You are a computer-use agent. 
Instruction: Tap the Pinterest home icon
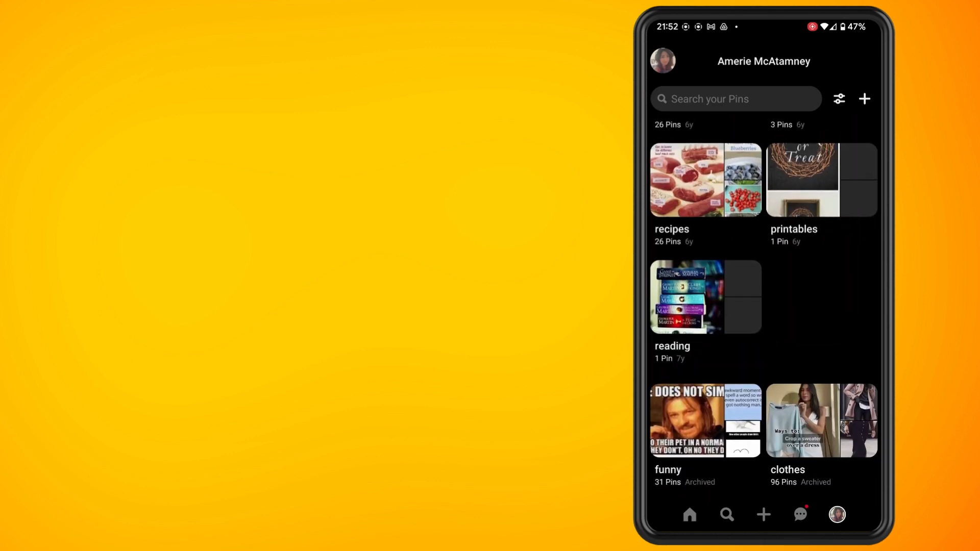[x=689, y=514]
